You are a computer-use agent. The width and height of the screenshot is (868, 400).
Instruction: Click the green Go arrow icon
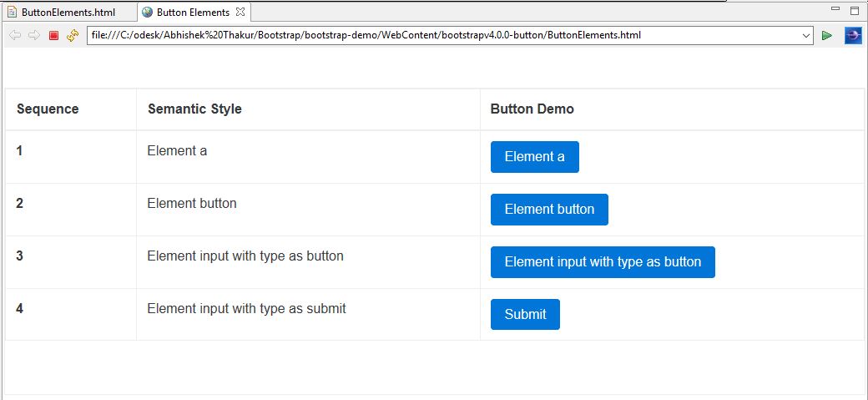[x=827, y=35]
